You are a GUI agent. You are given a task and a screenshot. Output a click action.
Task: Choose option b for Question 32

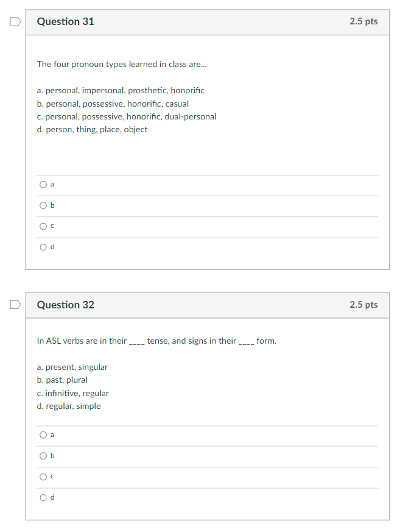click(43, 456)
